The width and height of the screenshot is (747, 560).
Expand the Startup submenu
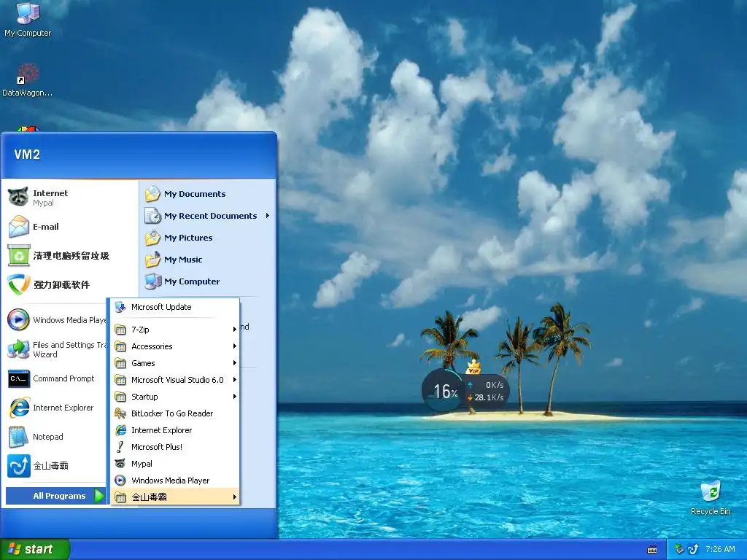(x=175, y=396)
